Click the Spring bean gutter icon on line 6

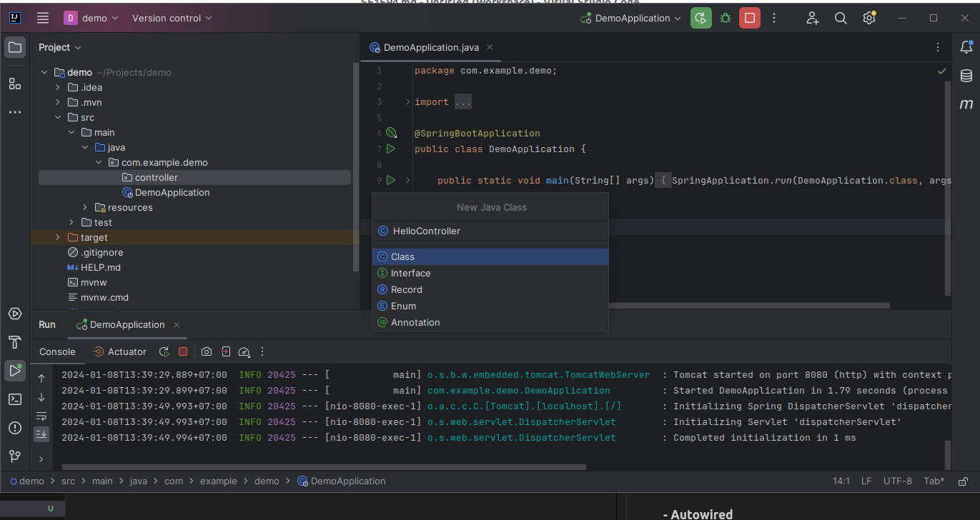tap(391, 133)
